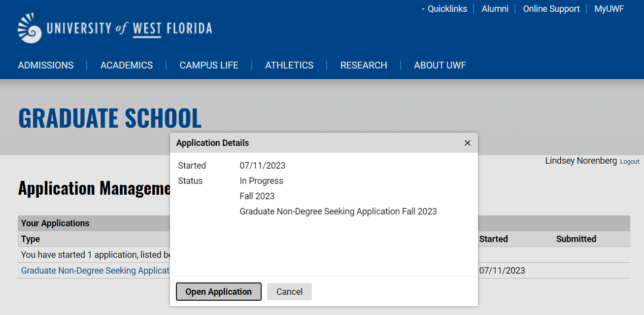644x315 pixels.
Task: Open the Academics menu
Action: pos(127,65)
